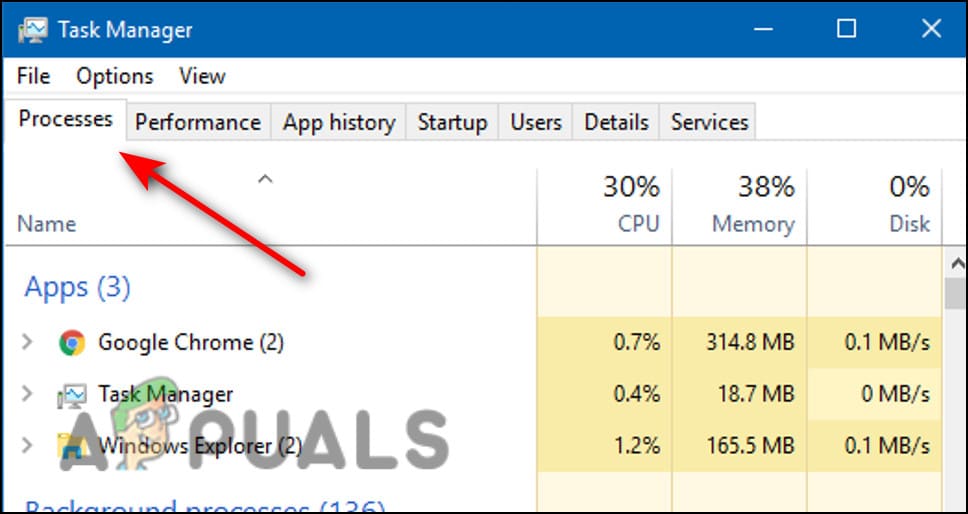The width and height of the screenshot is (968, 514).
Task: Open the Startup tab
Action: point(452,122)
